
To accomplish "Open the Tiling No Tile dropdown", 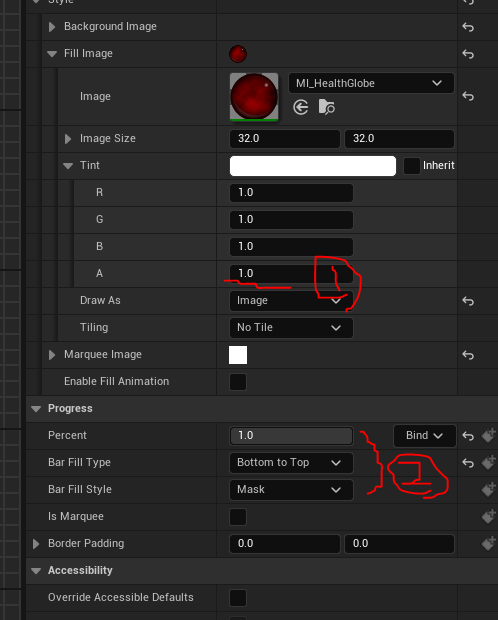I will pos(291,328).
